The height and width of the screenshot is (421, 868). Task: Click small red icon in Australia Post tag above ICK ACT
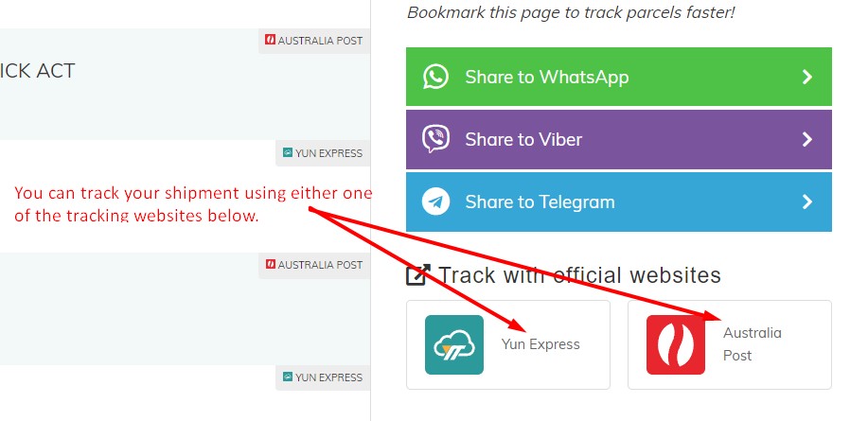[x=270, y=40]
